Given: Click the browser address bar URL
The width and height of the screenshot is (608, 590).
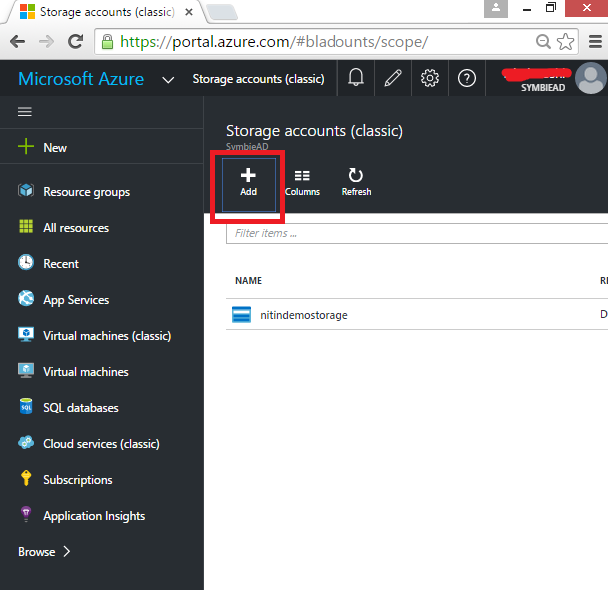Looking at the screenshot, I should [x=274, y=42].
